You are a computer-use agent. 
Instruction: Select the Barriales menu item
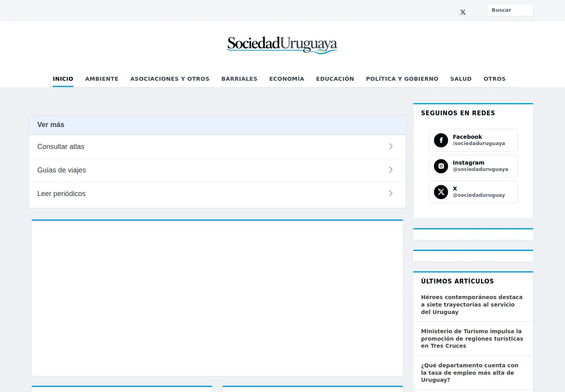point(239,79)
